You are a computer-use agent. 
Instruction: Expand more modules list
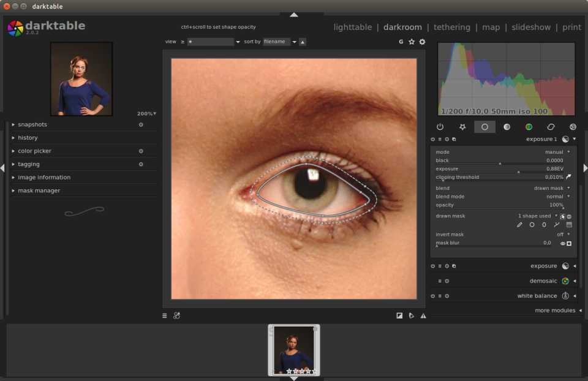click(558, 311)
